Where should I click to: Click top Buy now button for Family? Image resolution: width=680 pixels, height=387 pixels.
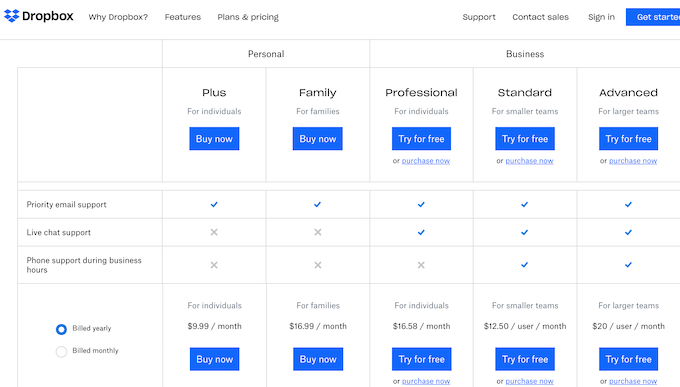(x=317, y=139)
